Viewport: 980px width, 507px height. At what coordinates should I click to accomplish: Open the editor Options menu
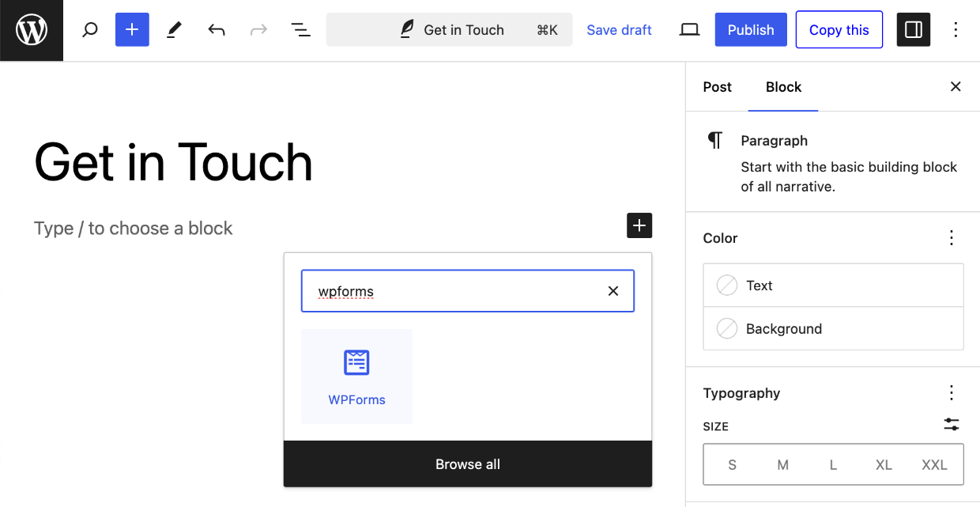tap(955, 29)
